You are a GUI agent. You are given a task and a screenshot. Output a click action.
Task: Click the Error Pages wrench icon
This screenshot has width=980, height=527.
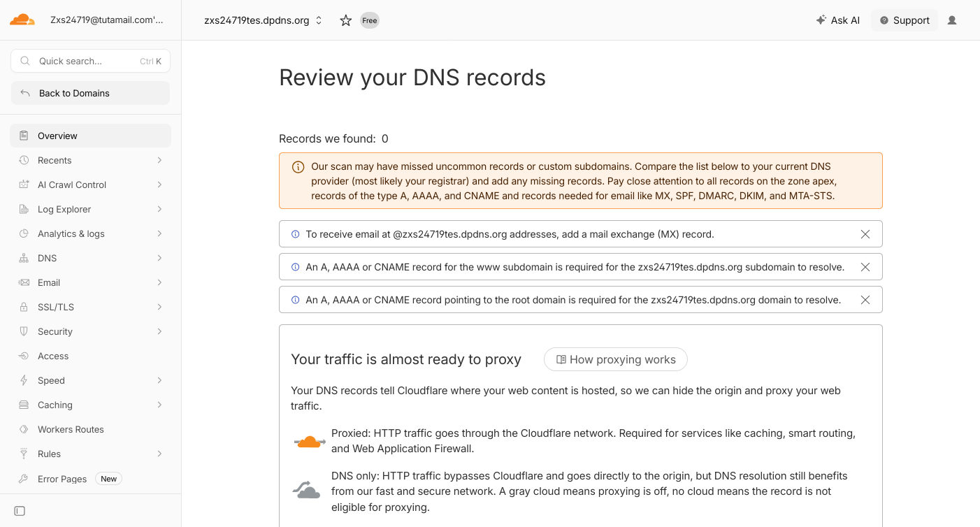[24, 479]
